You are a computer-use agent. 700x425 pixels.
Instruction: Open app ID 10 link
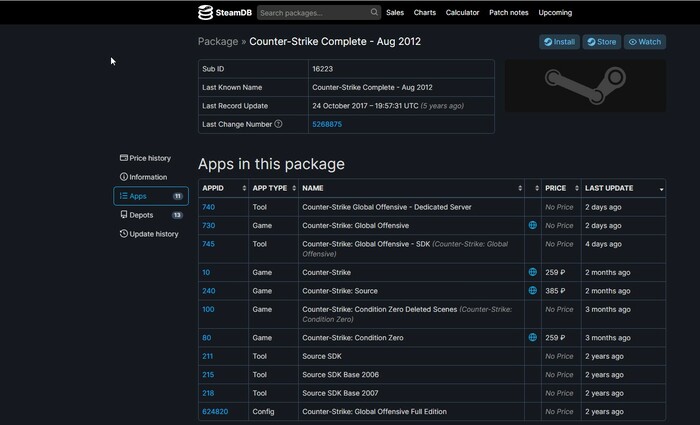click(x=206, y=272)
